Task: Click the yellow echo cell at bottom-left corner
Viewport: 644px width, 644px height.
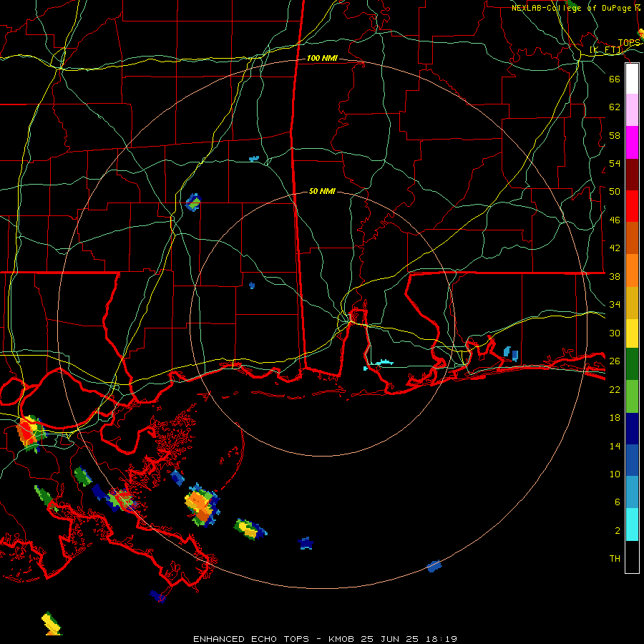Action: (52, 623)
